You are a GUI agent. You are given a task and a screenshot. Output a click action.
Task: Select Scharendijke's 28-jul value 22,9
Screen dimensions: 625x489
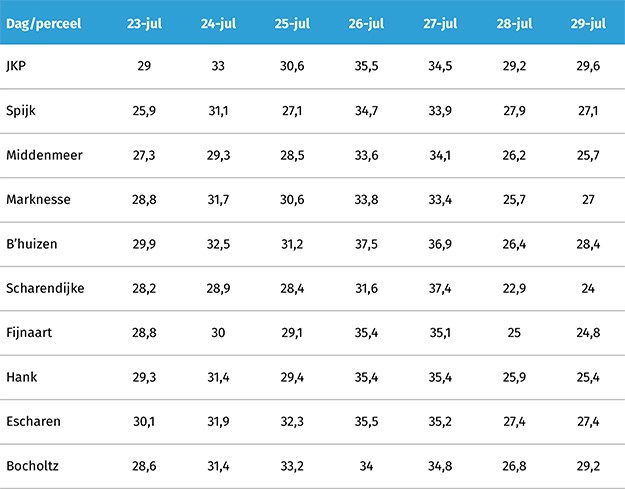515,288
